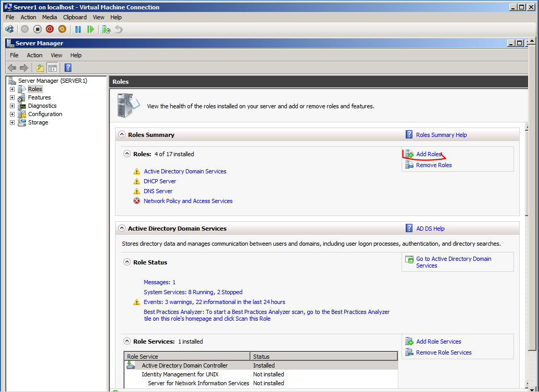This screenshot has height=392, width=539.
Task: Open Network Policy and Access Services link
Action: coord(188,201)
